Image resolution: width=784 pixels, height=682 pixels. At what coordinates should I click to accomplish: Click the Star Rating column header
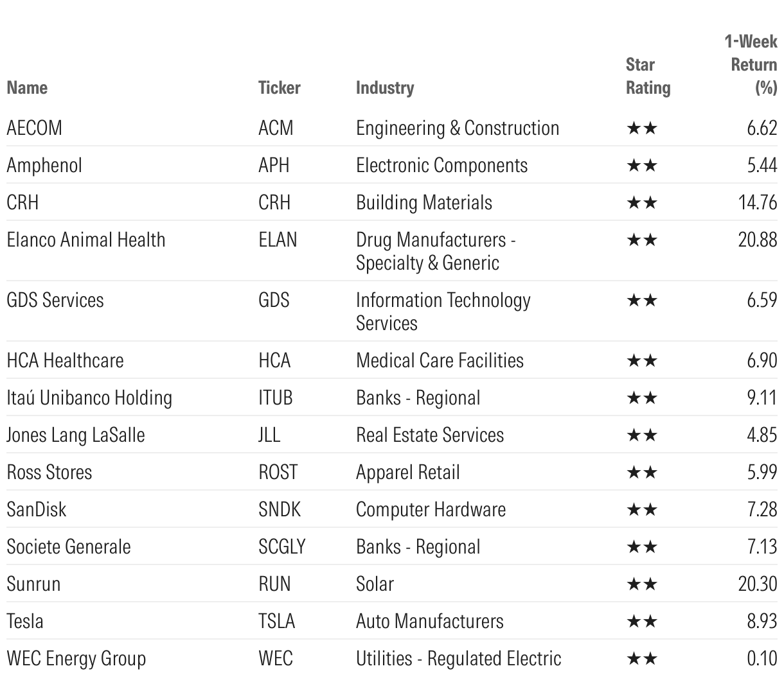[648, 76]
